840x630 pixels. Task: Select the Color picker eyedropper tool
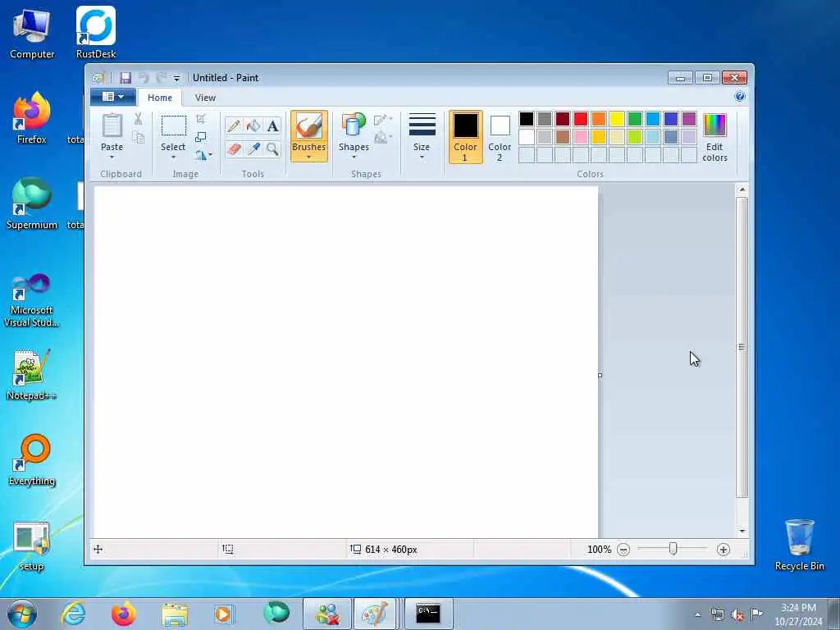pyautogui.click(x=253, y=149)
